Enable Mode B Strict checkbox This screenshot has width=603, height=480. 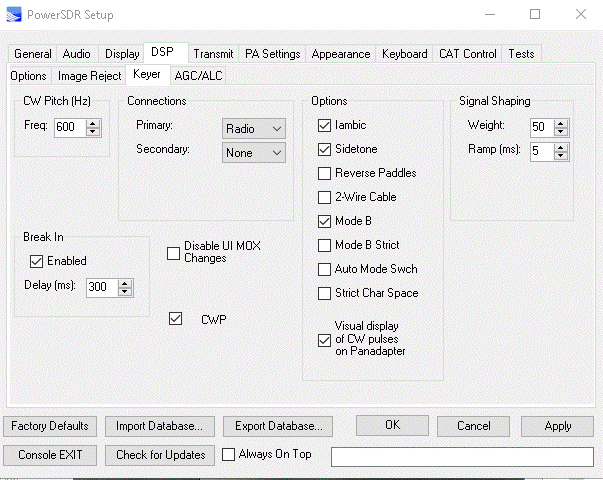[324, 245]
